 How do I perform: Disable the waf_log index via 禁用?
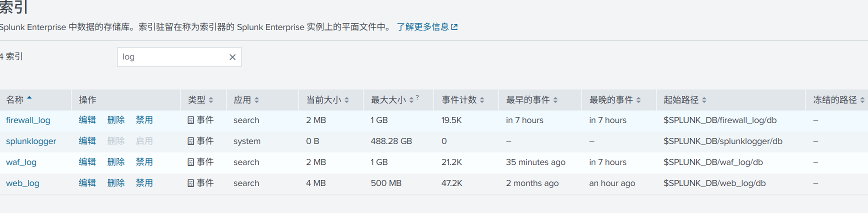pyautogui.click(x=144, y=162)
